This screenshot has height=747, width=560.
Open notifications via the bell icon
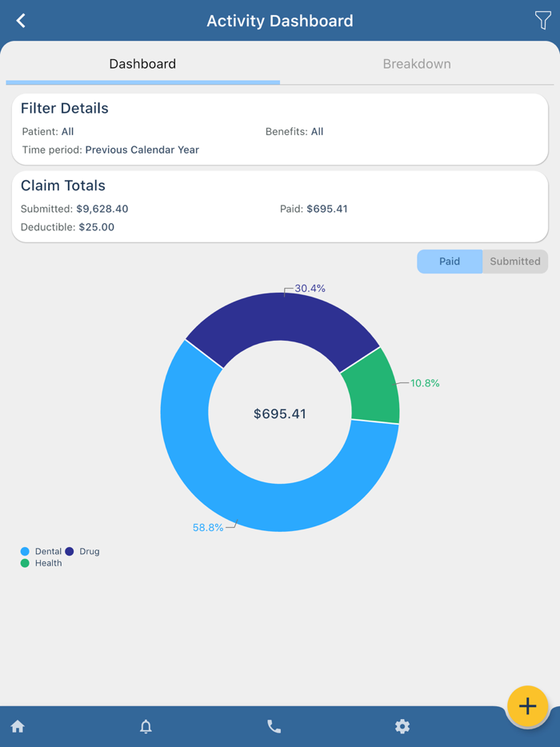146,726
